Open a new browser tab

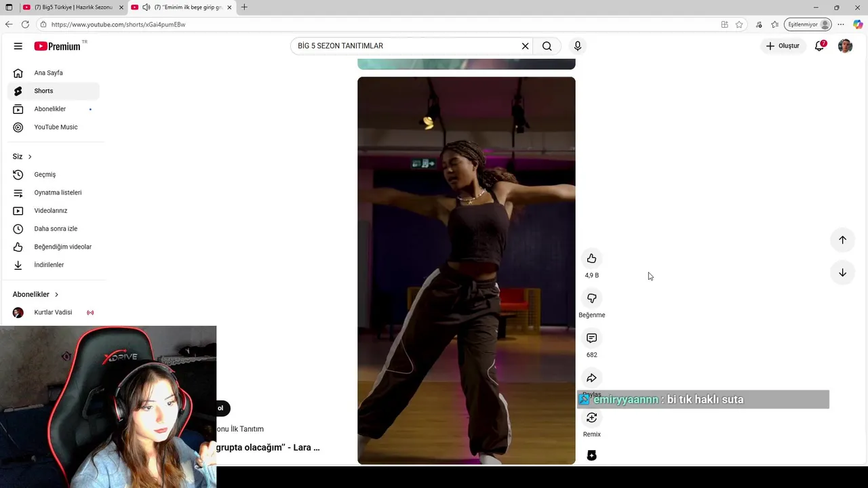point(244,7)
